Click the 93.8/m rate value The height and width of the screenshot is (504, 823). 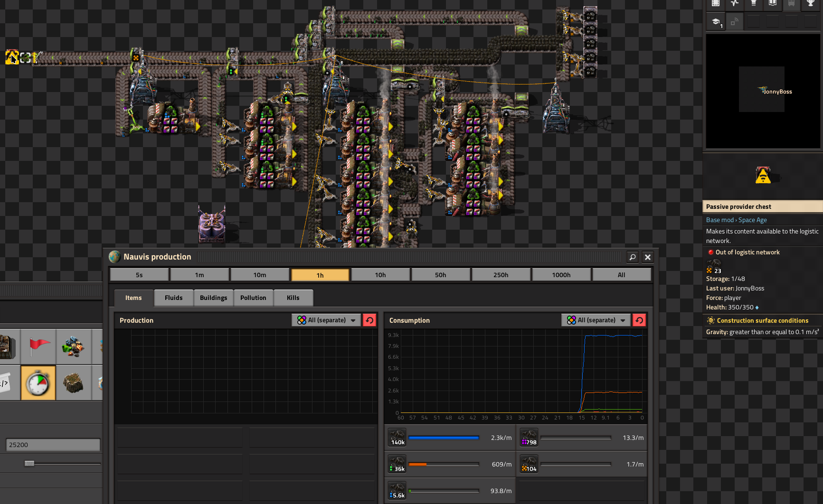pos(501,491)
